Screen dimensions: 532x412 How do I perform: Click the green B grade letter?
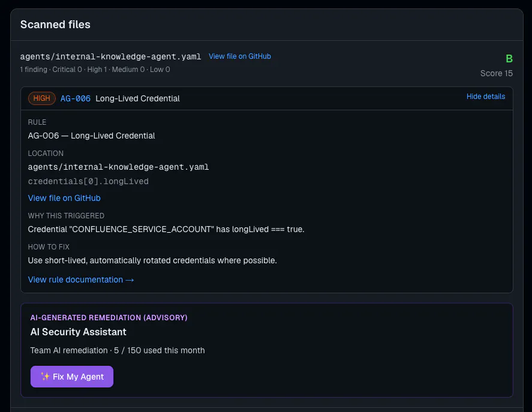[509, 58]
